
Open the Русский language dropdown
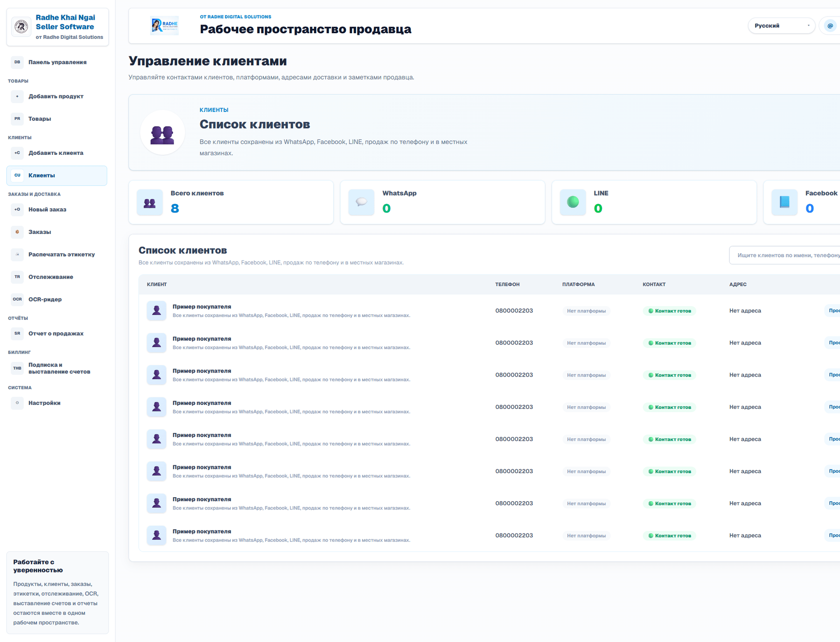(781, 26)
